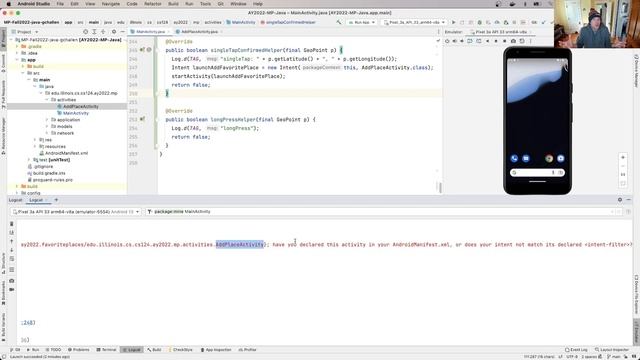The width and height of the screenshot is (640, 360).
Task: Open the Build menu
Action: [x=173, y=4]
